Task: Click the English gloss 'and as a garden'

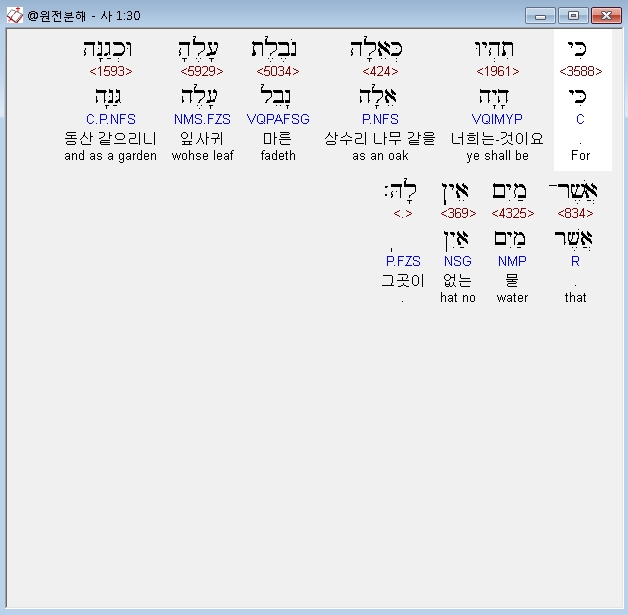Action: (x=111, y=155)
